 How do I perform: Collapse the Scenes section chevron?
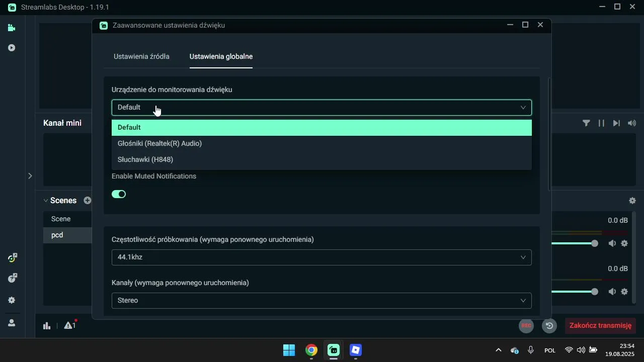point(46,201)
